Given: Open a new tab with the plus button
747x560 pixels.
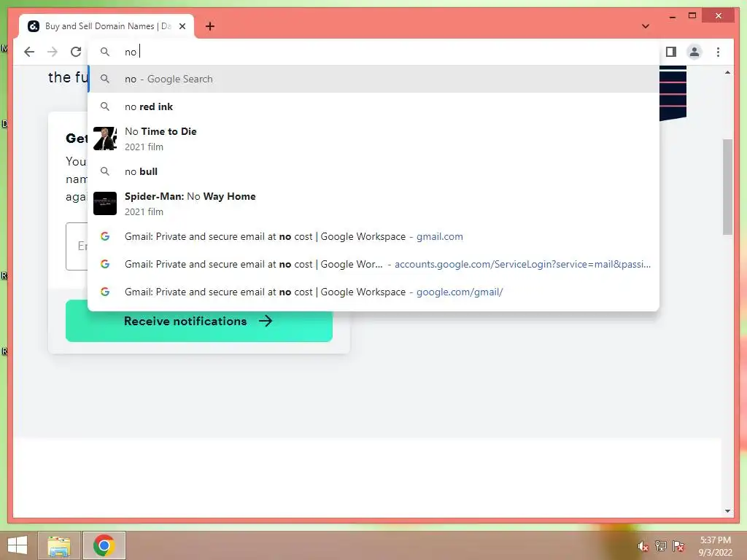Looking at the screenshot, I should click(210, 26).
